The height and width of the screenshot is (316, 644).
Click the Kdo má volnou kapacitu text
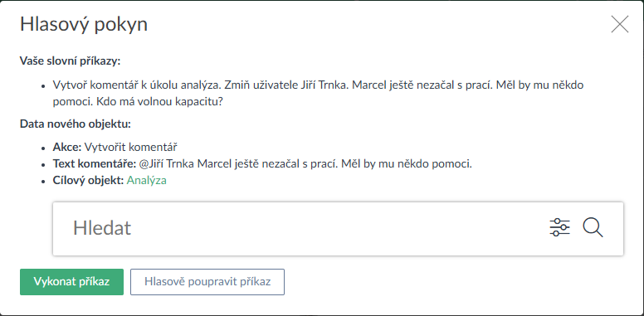coord(160,102)
